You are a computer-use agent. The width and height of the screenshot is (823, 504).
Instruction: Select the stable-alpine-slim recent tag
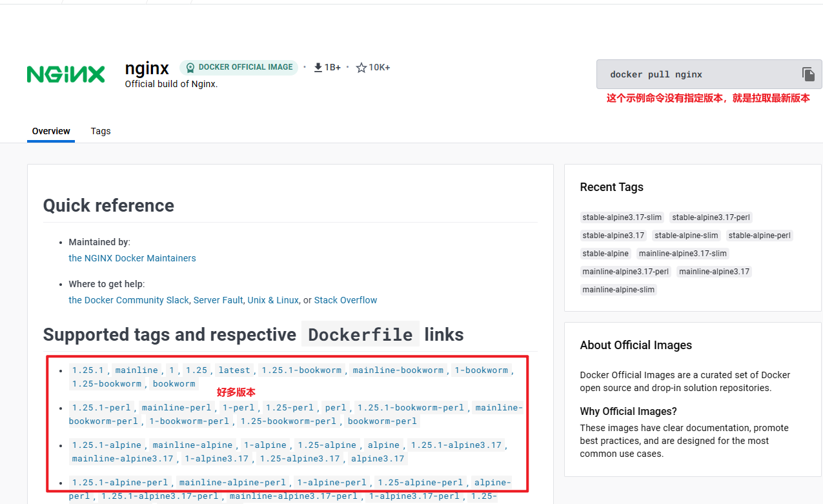click(686, 236)
